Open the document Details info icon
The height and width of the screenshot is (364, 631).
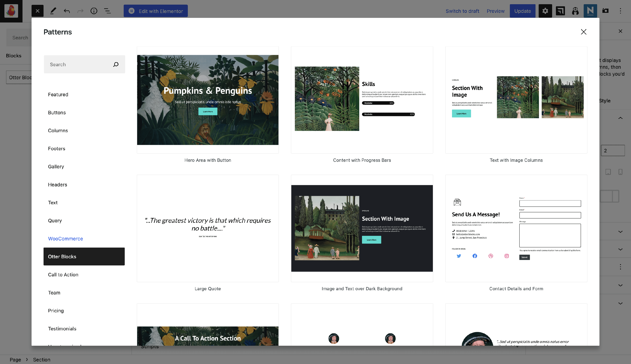[x=94, y=11]
